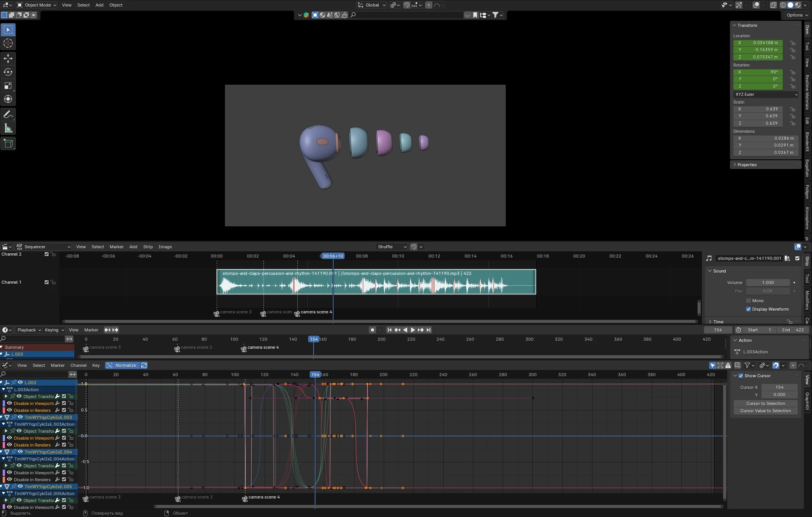Choose the Measure tool
812x517 pixels.
[8, 128]
